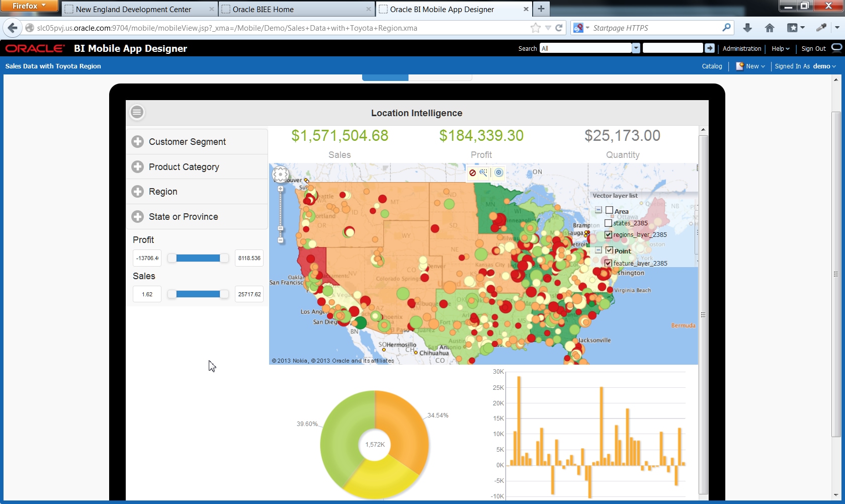Click the Profit slider right handle

[224, 258]
